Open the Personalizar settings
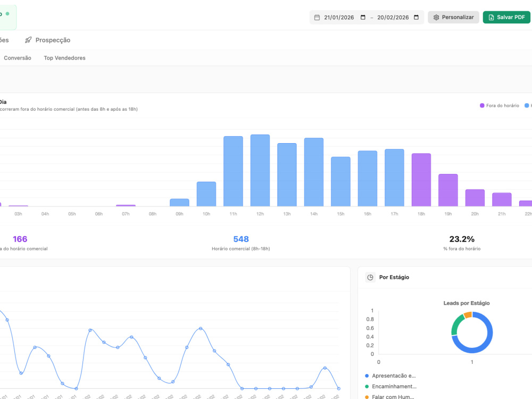The width and height of the screenshot is (532, 399). coord(453,18)
